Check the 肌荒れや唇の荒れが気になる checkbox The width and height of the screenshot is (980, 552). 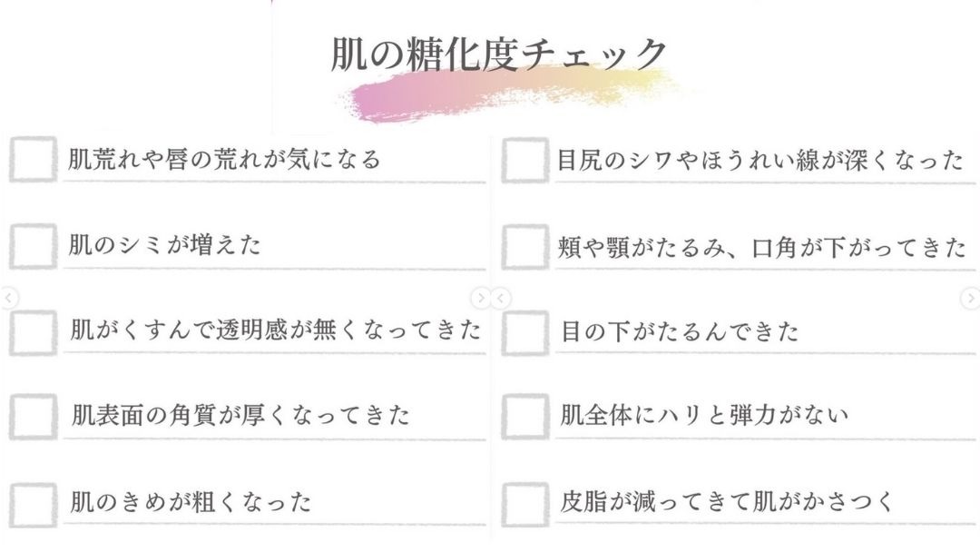tap(34, 160)
